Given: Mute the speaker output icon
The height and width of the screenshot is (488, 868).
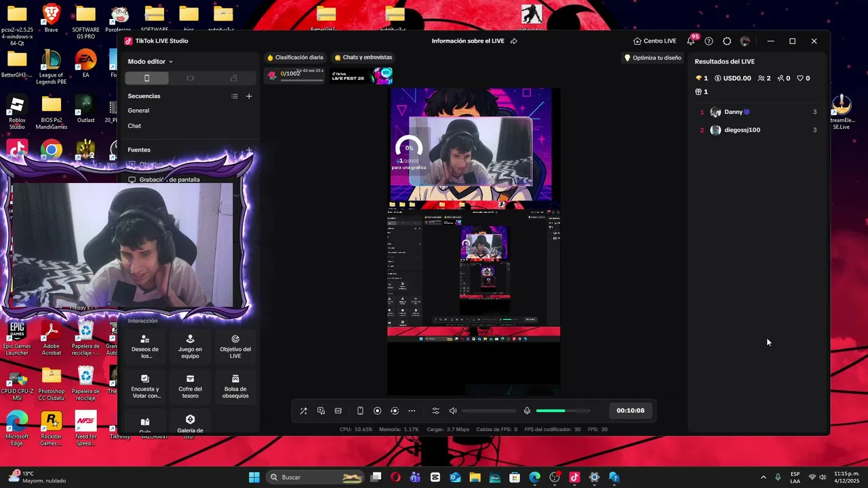Looking at the screenshot, I should [453, 411].
